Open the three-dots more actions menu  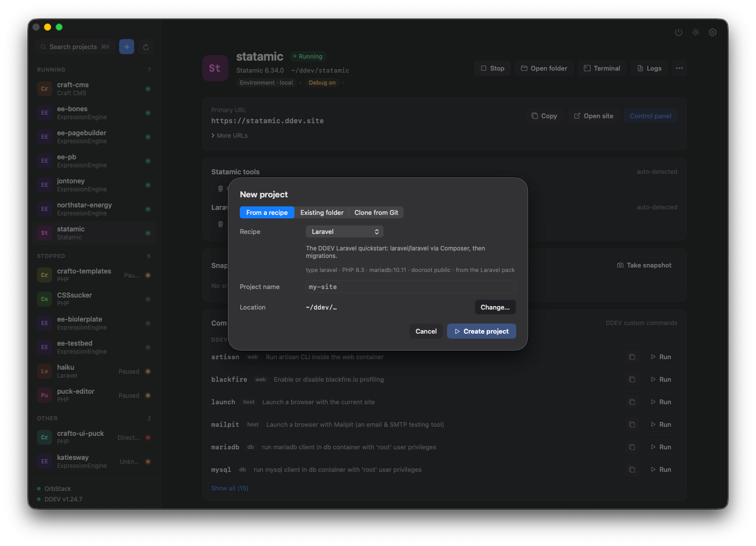(679, 68)
